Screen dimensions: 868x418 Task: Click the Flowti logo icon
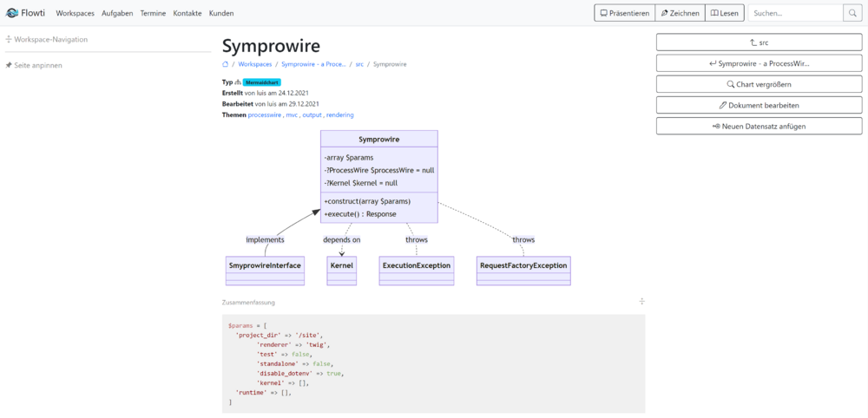[x=13, y=13]
